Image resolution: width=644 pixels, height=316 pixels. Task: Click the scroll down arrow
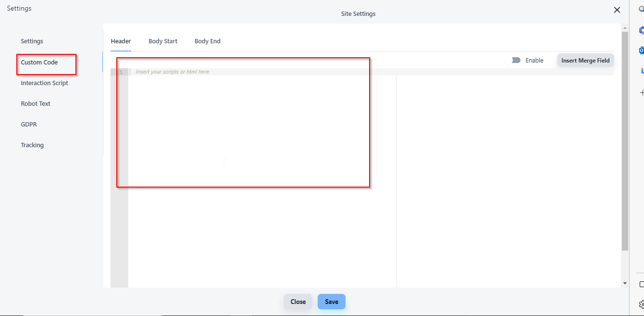click(625, 283)
